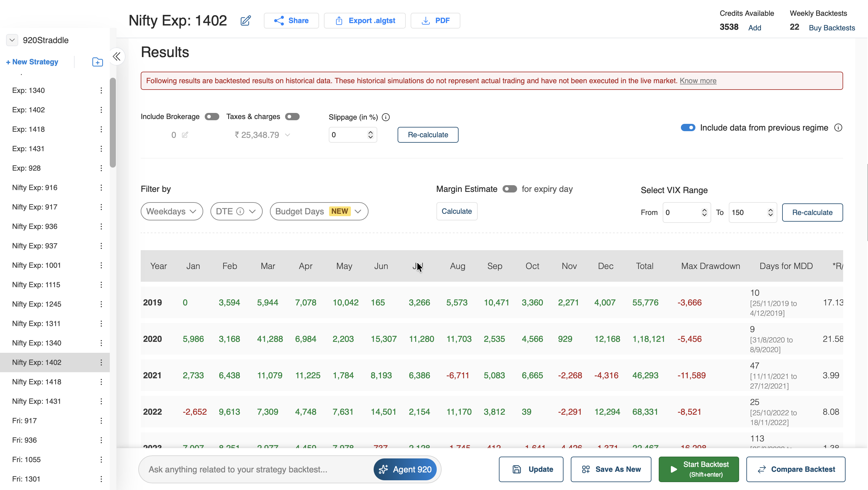Click the edit strategy name pencil icon

(246, 21)
